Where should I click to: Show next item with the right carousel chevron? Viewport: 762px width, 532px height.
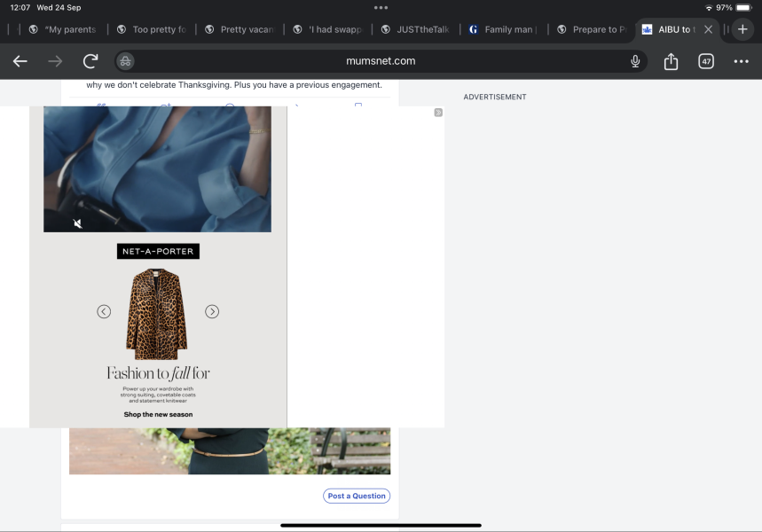pos(211,311)
